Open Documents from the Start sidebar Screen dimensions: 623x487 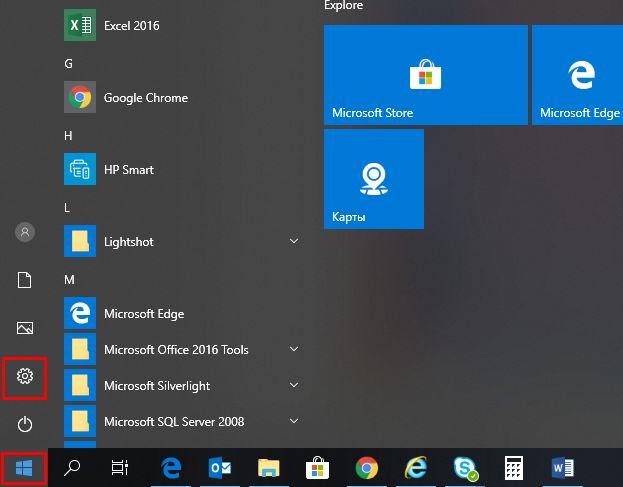tap(25, 280)
